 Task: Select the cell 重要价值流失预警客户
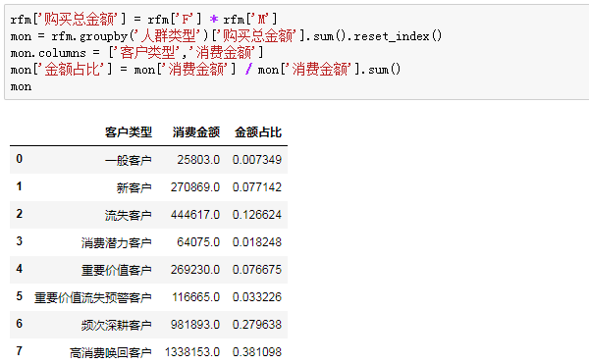(93, 297)
